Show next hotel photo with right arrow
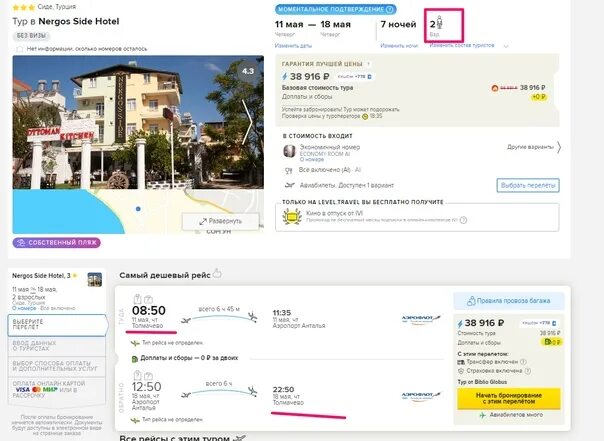Image resolution: width=604 pixels, height=441 pixels. (247, 122)
